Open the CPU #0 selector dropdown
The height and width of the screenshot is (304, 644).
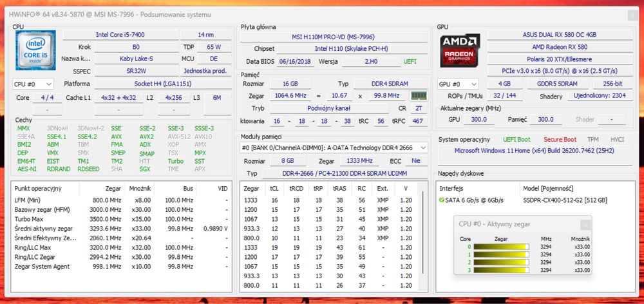click(x=33, y=84)
